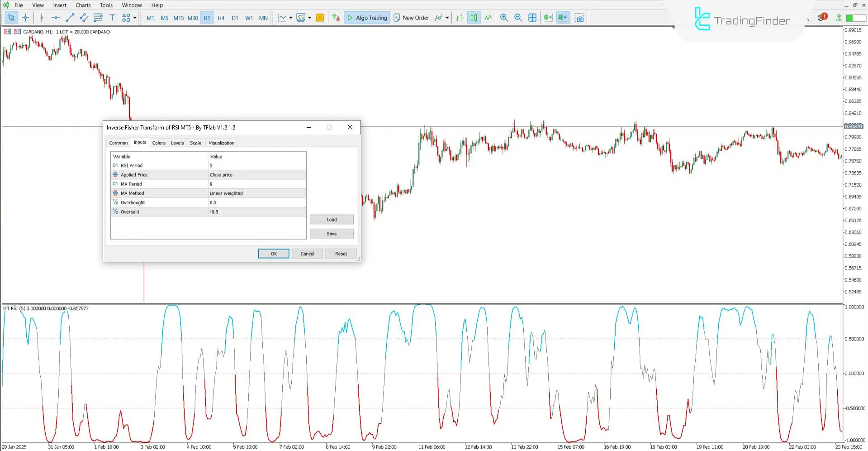Image resolution: width=868 pixels, height=451 pixels.
Task: Switch to the Colors tab
Action: coord(159,143)
